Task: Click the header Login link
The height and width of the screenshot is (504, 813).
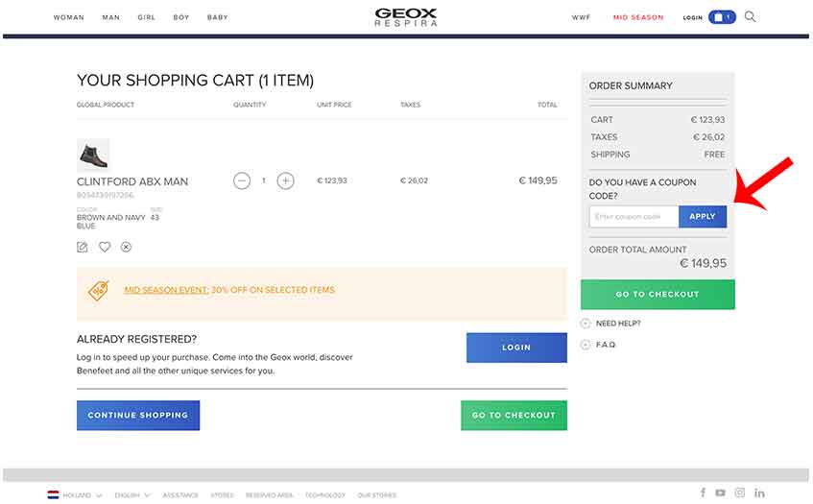Action: [x=692, y=17]
